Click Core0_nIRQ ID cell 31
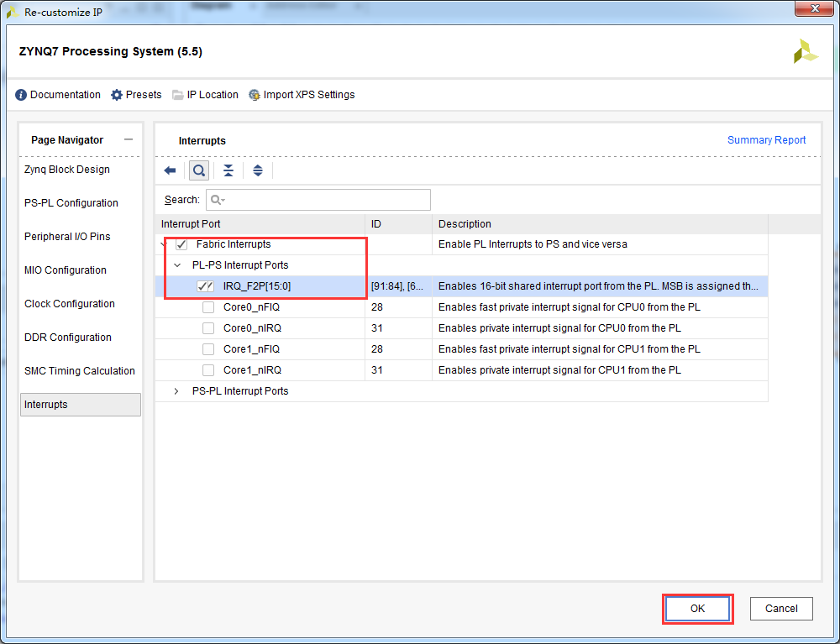Image resolution: width=840 pixels, height=644 pixels. pyautogui.click(x=376, y=328)
